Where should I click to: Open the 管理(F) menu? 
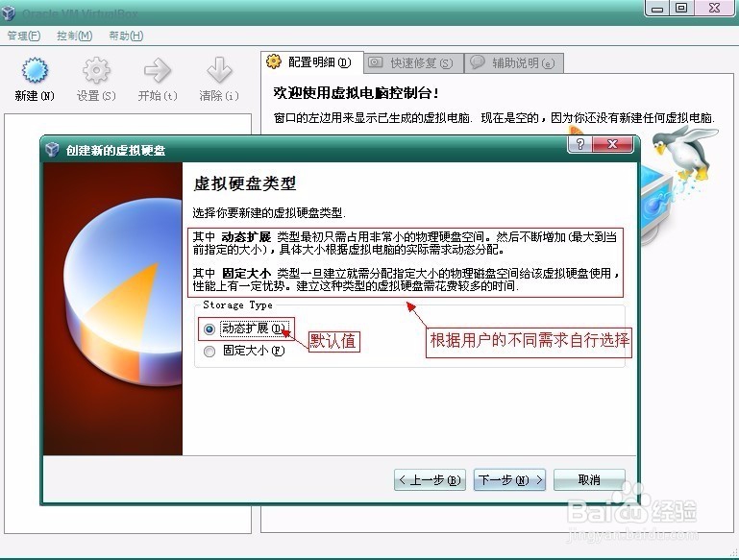tap(24, 36)
